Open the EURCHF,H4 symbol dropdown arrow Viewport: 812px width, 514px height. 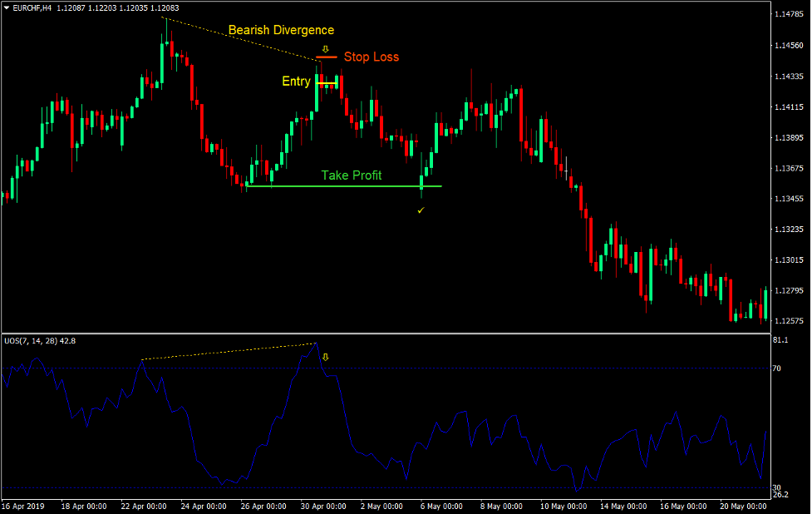pyautogui.click(x=7, y=7)
